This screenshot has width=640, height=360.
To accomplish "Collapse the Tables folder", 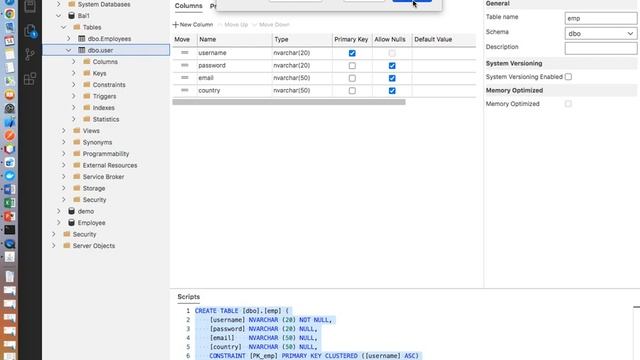I will (x=64, y=27).
